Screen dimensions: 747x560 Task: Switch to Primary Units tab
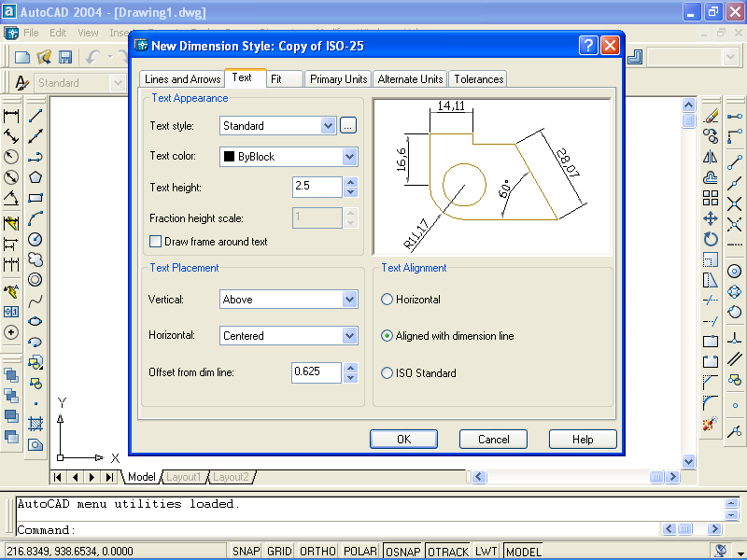point(338,79)
